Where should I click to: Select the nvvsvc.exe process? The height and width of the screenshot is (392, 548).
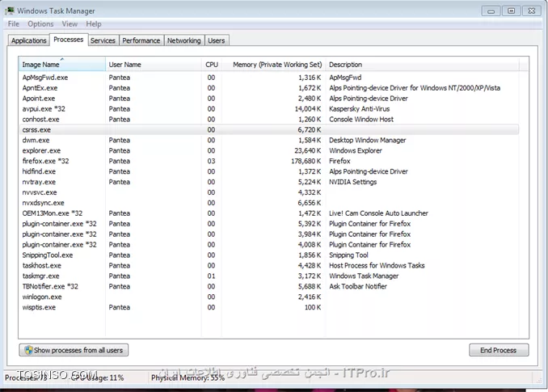point(269,192)
